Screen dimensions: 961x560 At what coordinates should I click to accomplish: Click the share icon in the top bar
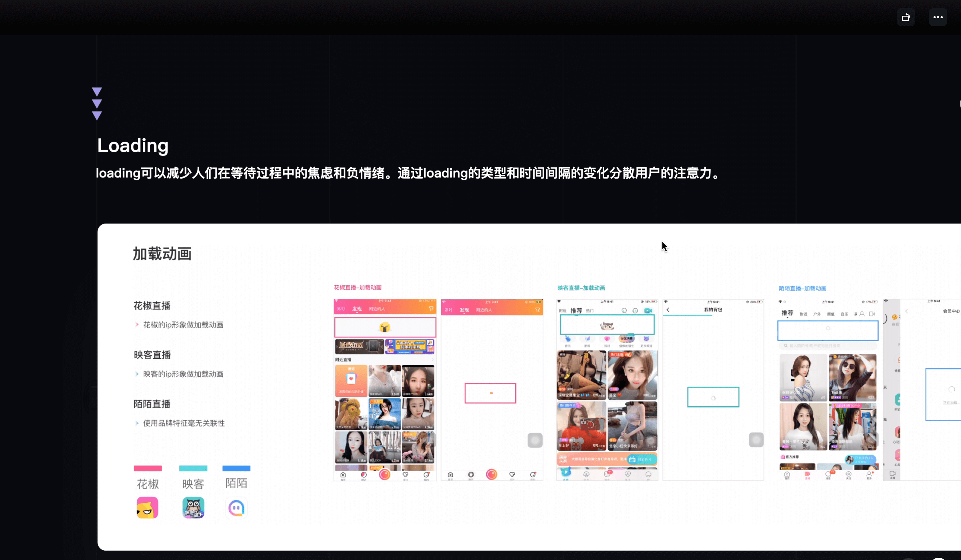(906, 17)
